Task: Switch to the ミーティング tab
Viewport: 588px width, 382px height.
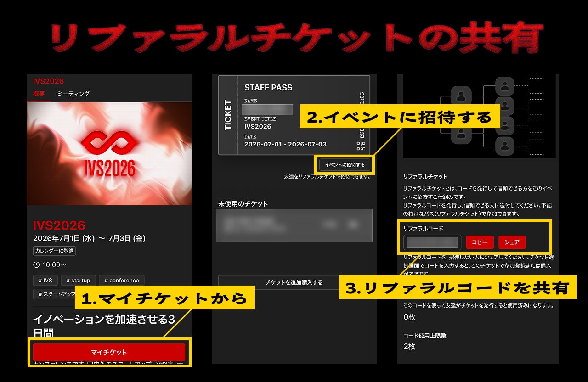Action: pos(73,94)
